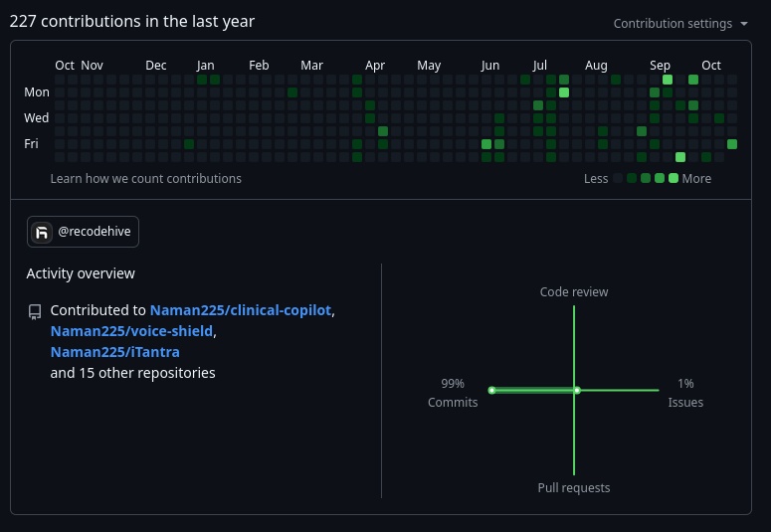Image resolution: width=771 pixels, height=532 pixels.
Task: Click the last Friday cell in the final week
Action: [732, 144]
